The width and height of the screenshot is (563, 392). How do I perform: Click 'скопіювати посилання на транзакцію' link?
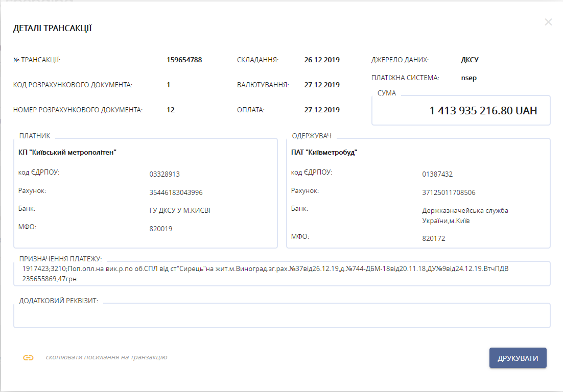tap(106, 357)
